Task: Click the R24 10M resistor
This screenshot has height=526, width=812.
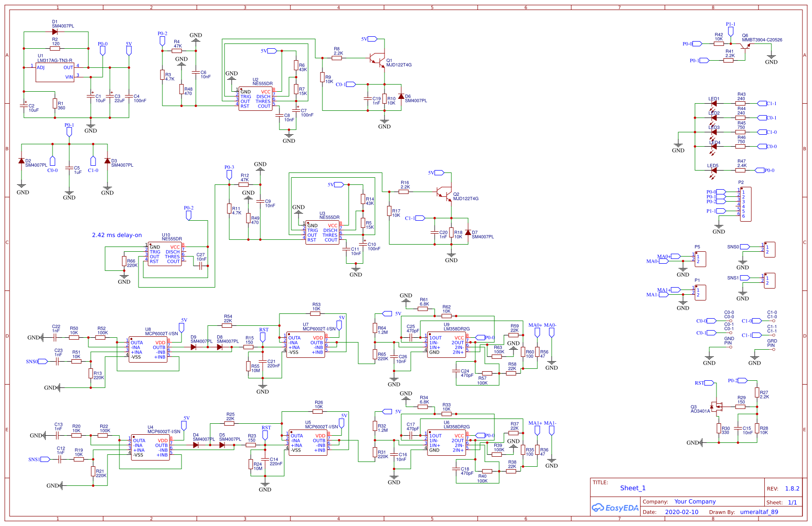Action: point(251,464)
